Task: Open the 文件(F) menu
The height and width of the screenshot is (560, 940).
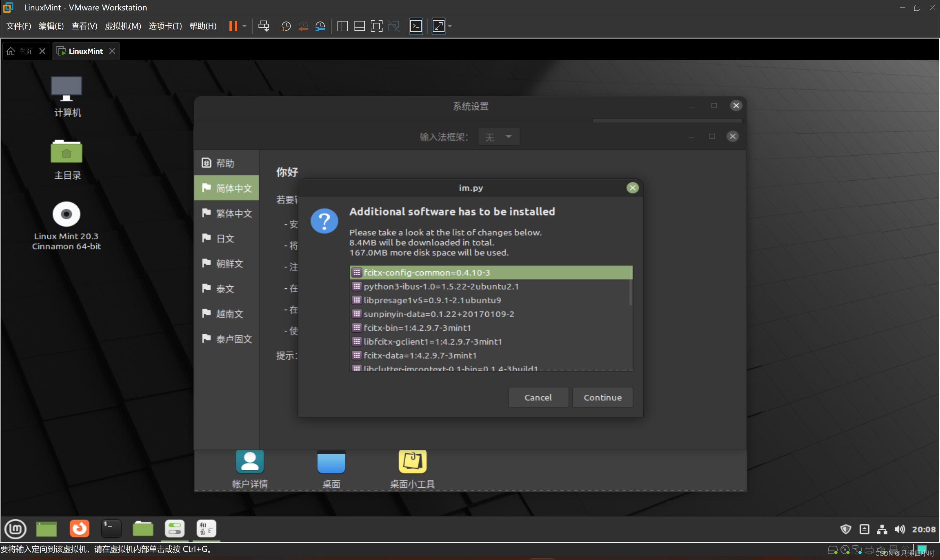Action: pyautogui.click(x=19, y=26)
